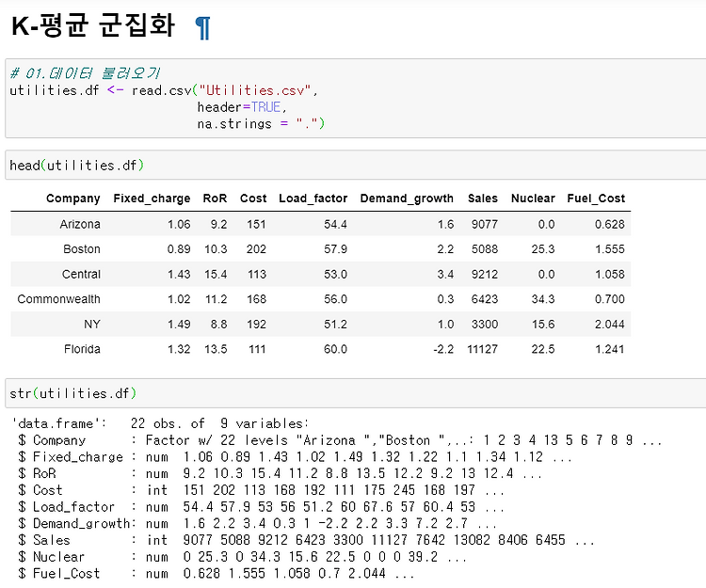This screenshot has width=706, height=588.
Task: Click NY's Load_factor value 51.2
Action: (x=335, y=324)
